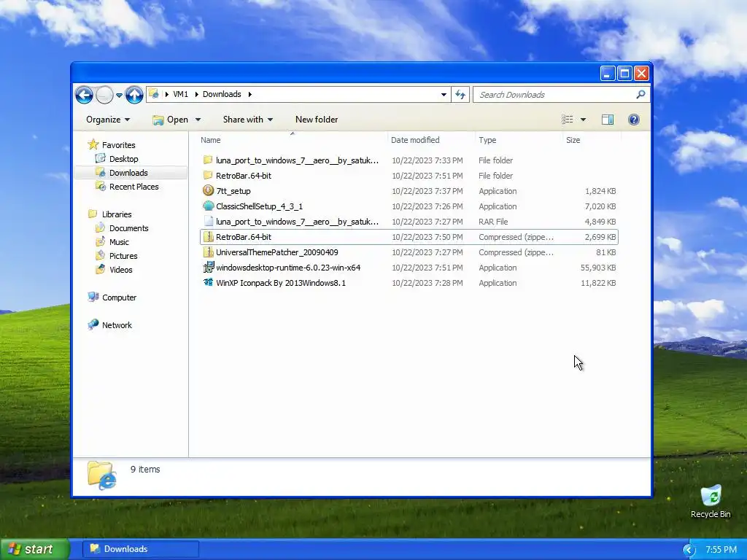The height and width of the screenshot is (560, 747).
Task: Open Desktop under Favorites
Action: click(x=123, y=159)
